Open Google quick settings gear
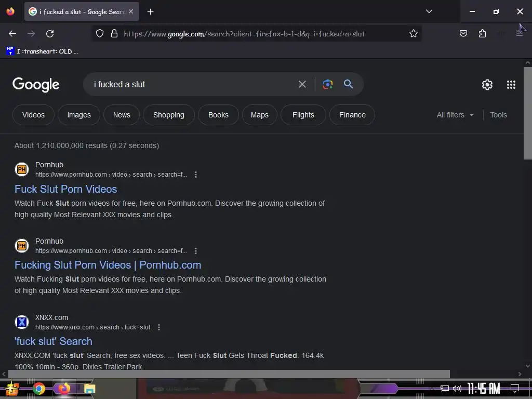Screen dimensions: 532x399 coord(487,85)
